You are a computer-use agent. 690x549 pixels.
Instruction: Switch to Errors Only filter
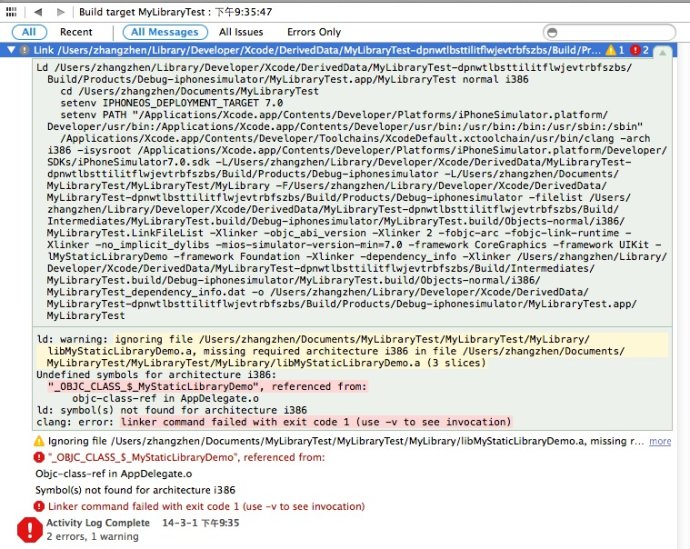coord(314,32)
